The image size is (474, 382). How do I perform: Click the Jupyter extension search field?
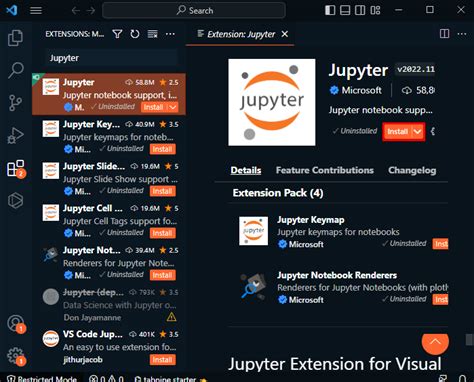click(x=112, y=58)
